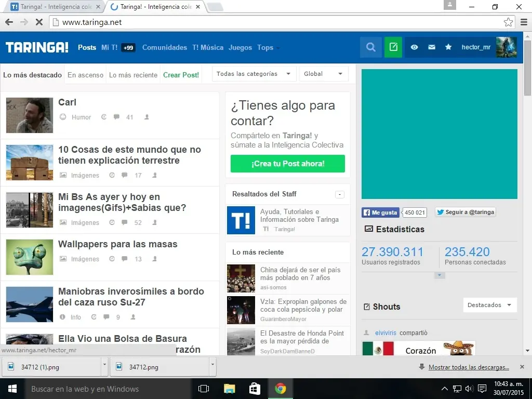Open the chameleon Wallpapers thumbnail

[x=30, y=257]
